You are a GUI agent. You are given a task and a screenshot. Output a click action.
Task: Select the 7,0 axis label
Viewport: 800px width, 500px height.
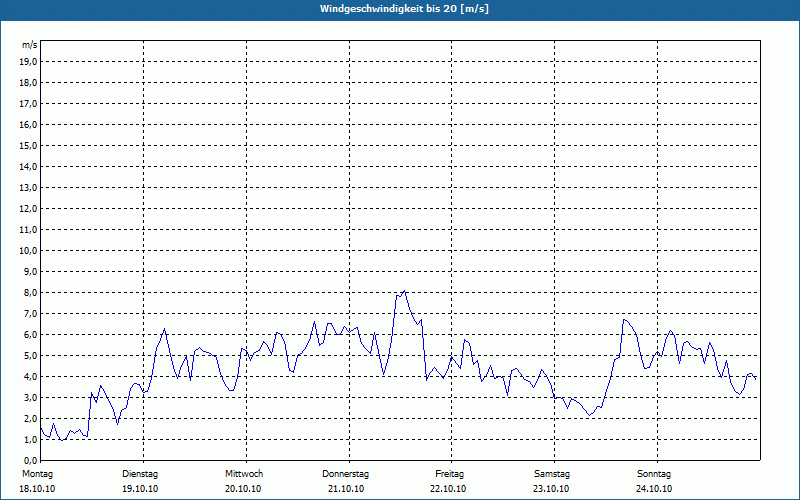[31, 313]
